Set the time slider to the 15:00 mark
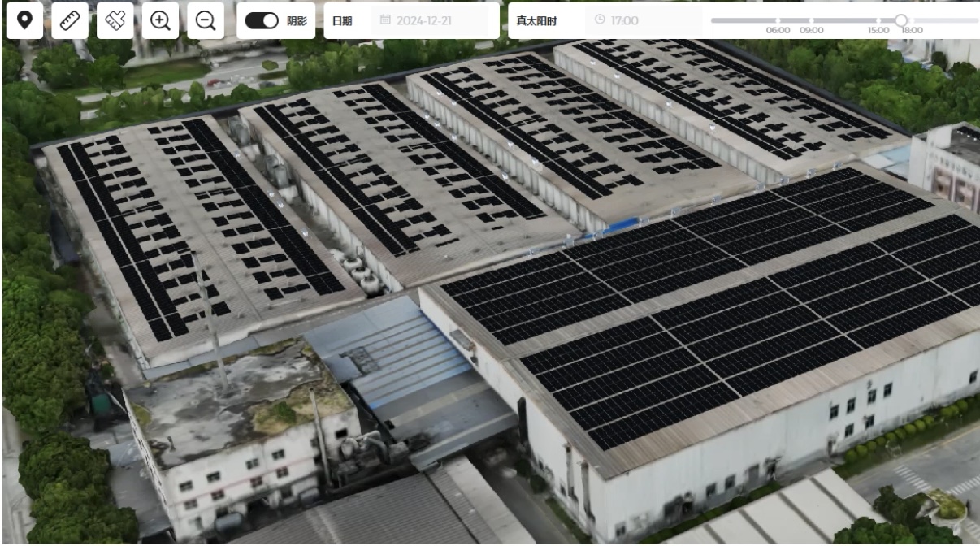 878,20
